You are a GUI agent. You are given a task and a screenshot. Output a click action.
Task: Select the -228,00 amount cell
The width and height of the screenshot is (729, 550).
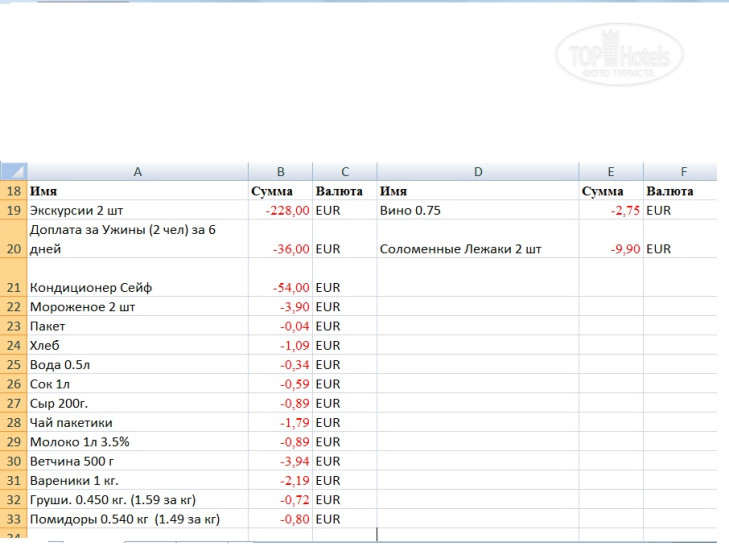(x=280, y=211)
